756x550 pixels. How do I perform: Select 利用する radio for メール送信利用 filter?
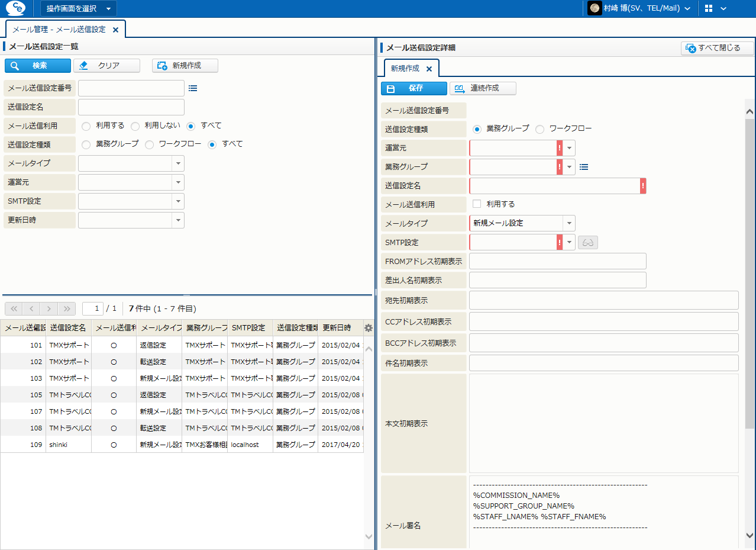coord(86,126)
